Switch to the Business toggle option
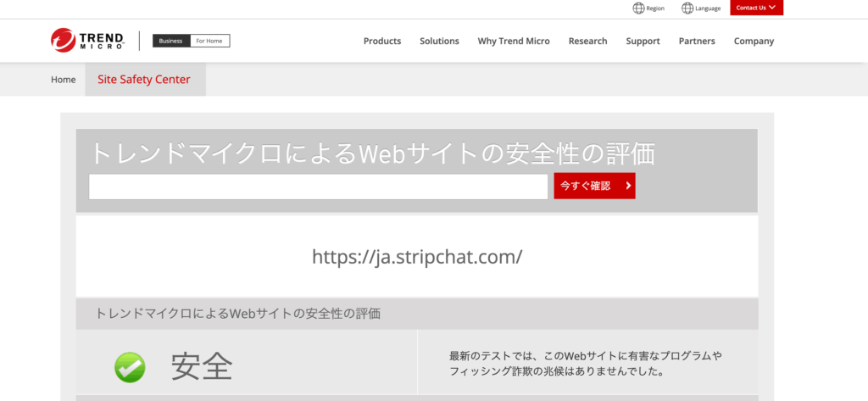The height and width of the screenshot is (401, 868). click(x=171, y=41)
